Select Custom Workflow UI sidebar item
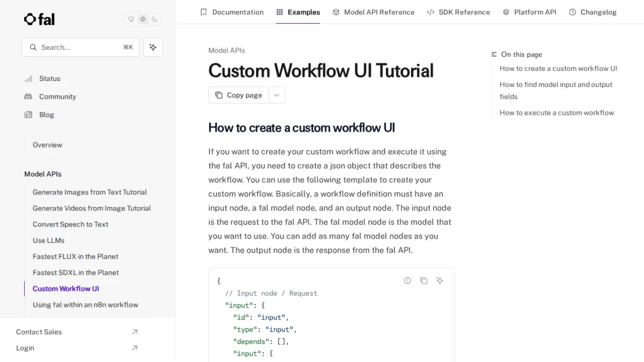 pyautogui.click(x=66, y=289)
